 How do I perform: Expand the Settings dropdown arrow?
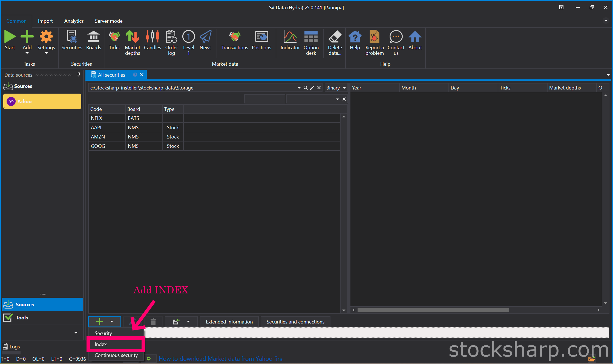point(46,53)
